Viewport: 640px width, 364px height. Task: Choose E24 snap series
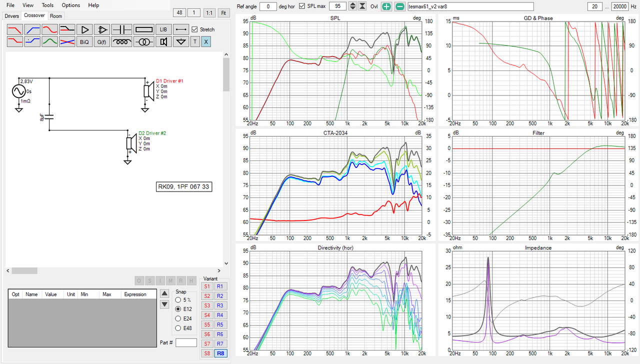(178, 319)
